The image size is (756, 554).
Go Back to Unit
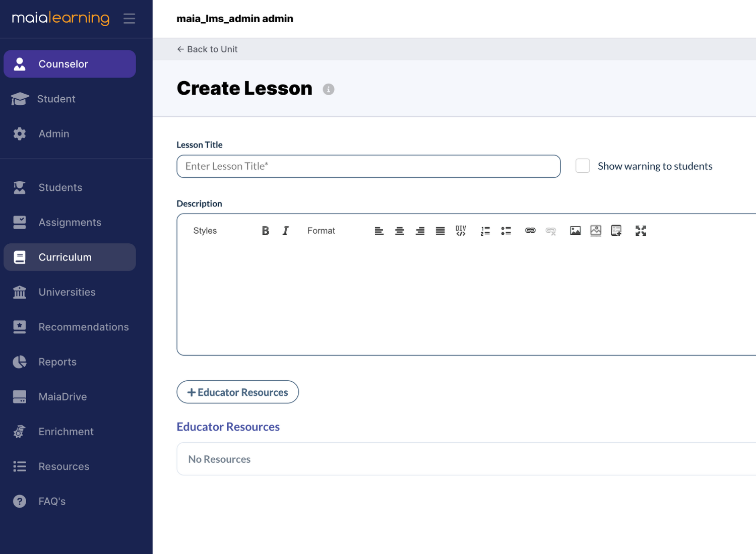207,49
